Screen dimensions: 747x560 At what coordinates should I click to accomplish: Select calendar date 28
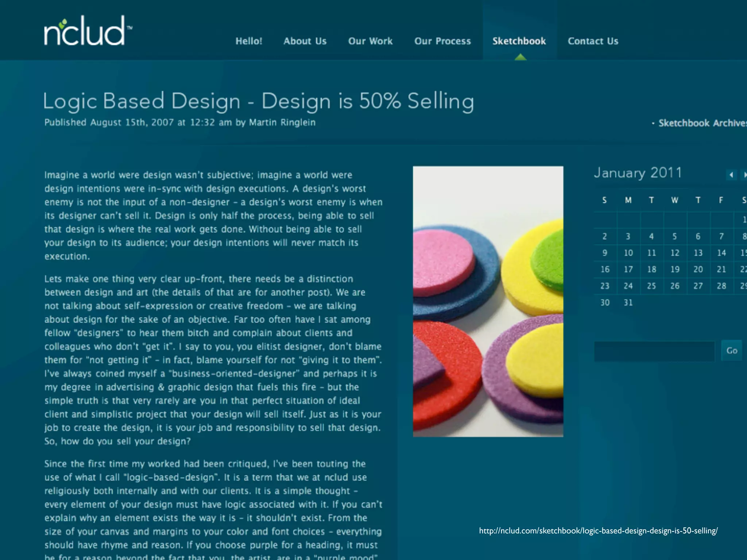(x=721, y=286)
